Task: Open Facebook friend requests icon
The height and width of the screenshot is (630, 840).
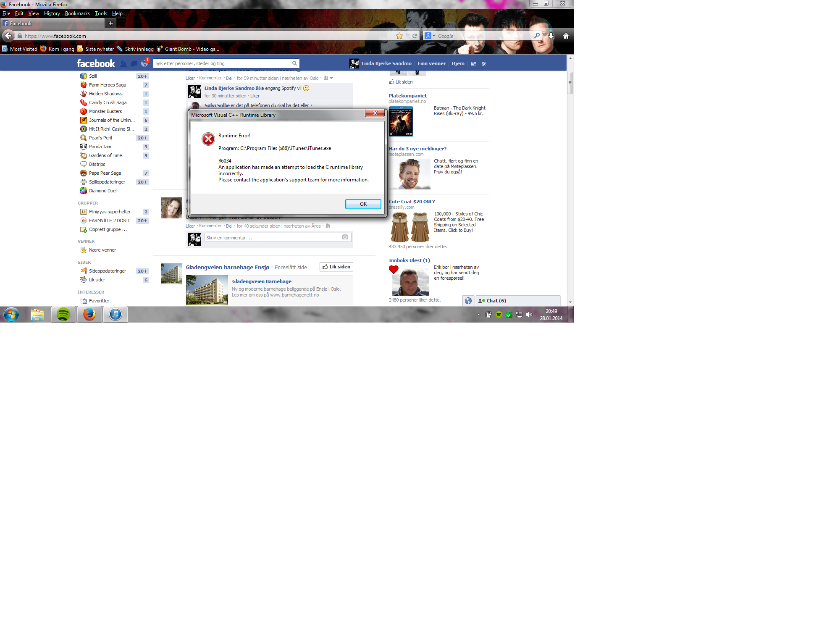Action: 123,64
